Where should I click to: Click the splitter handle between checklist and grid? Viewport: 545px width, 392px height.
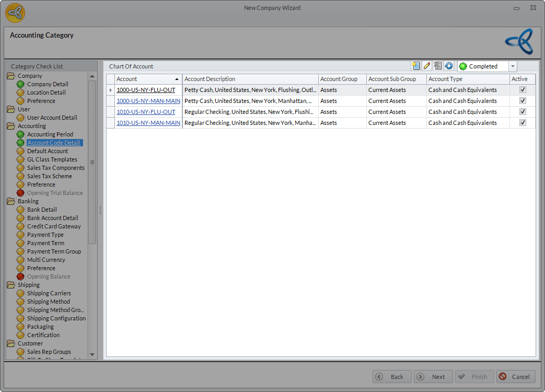pos(100,210)
